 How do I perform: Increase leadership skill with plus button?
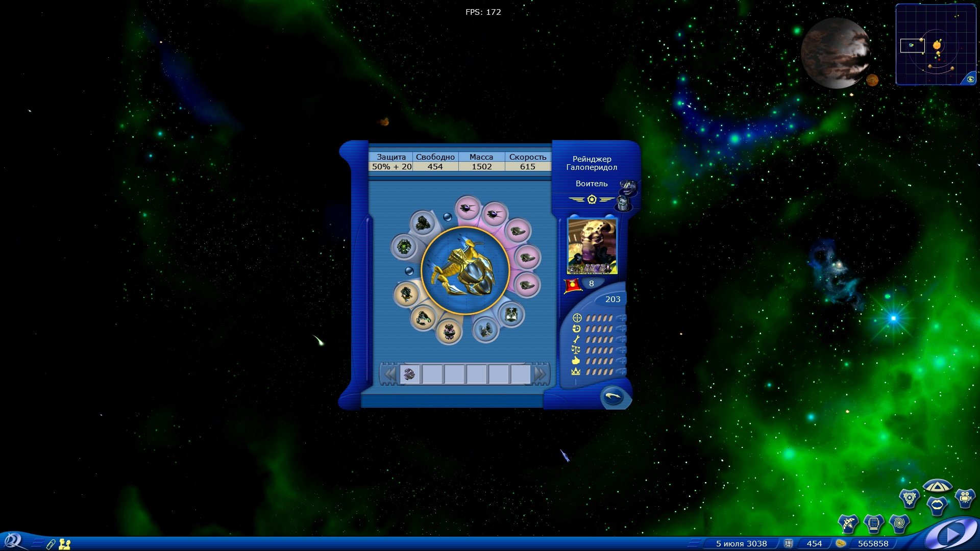pyautogui.click(x=621, y=371)
